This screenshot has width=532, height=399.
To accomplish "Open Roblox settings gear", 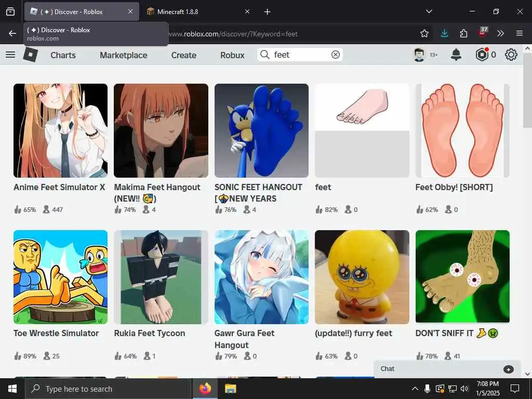I will pos(511,55).
